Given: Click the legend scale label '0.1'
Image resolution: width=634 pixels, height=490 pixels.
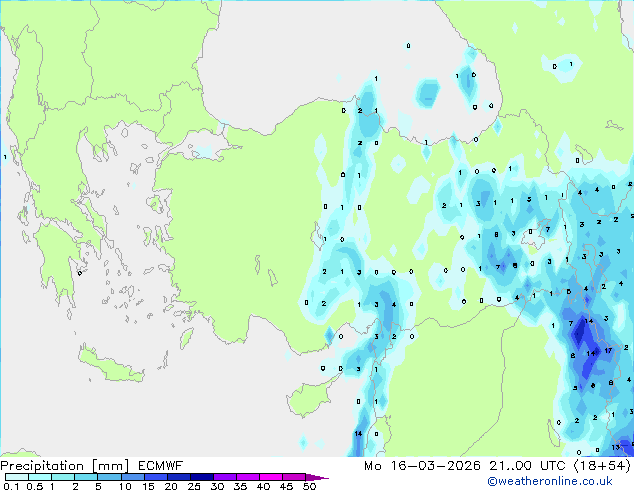Looking at the screenshot, I should tap(11, 486).
